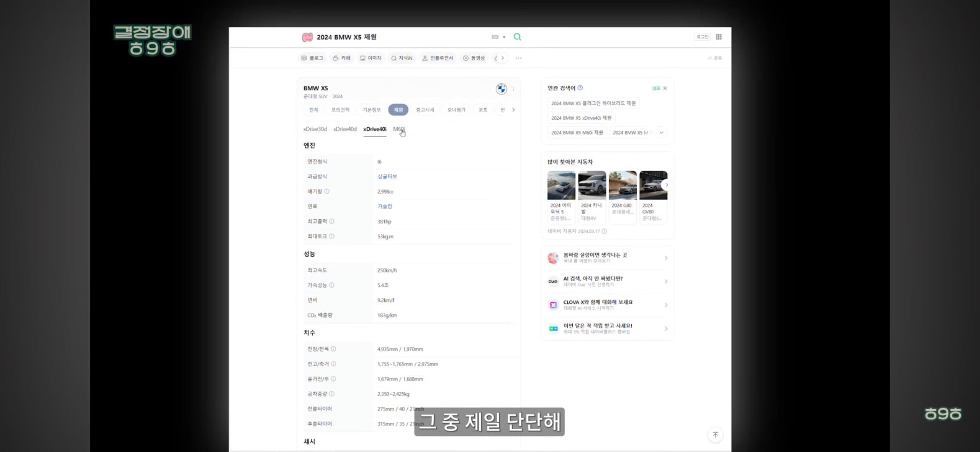The image size is (980, 452).
Task: Click the 공유 share icon
Action: pos(715,58)
